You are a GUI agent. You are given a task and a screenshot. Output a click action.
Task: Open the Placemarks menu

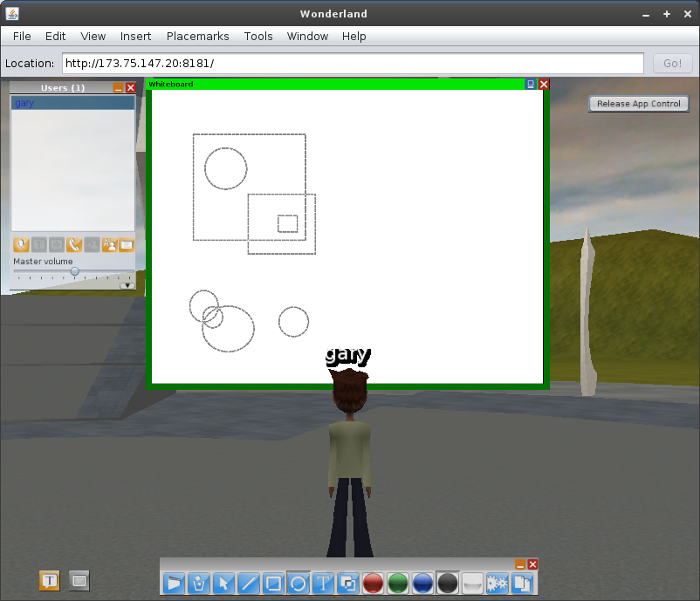click(x=198, y=36)
